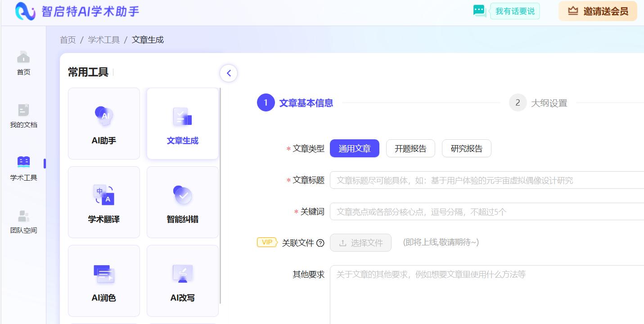Click the crown icon on 邀请送会员
Image resolution: width=644 pixels, height=324 pixels.
pyautogui.click(x=573, y=11)
